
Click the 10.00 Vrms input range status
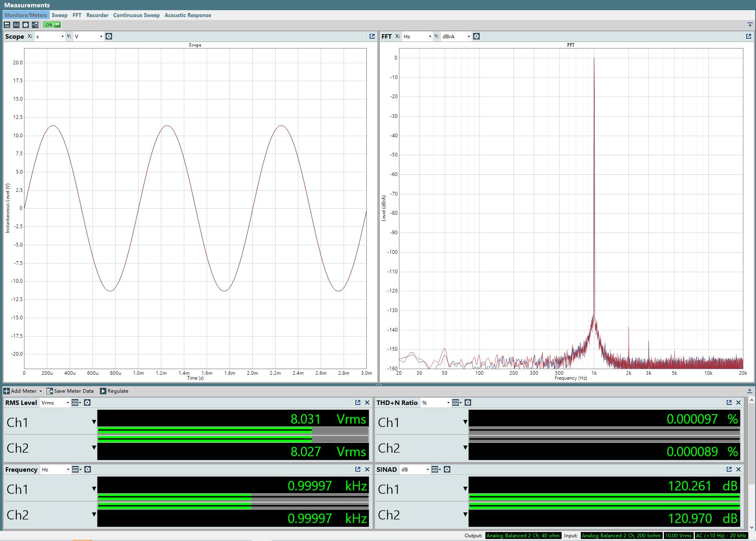[678, 535]
